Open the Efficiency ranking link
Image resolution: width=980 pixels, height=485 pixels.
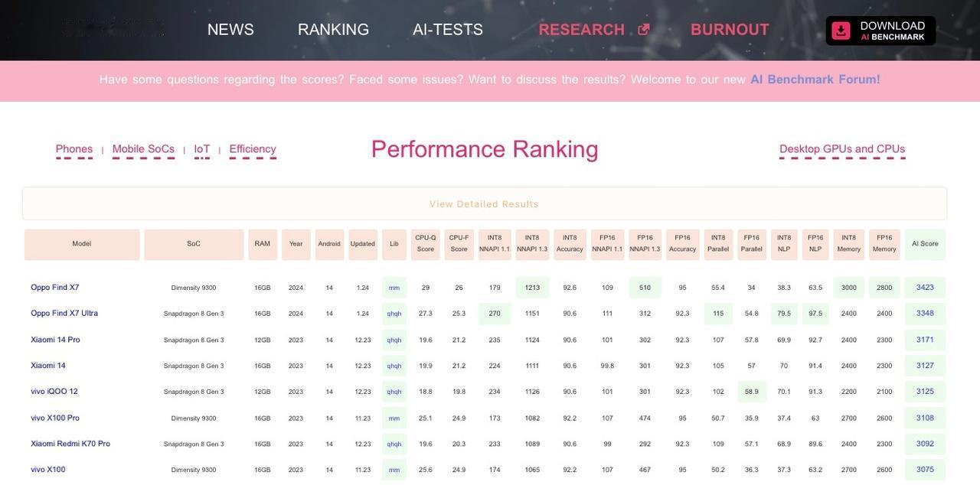tap(253, 149)
